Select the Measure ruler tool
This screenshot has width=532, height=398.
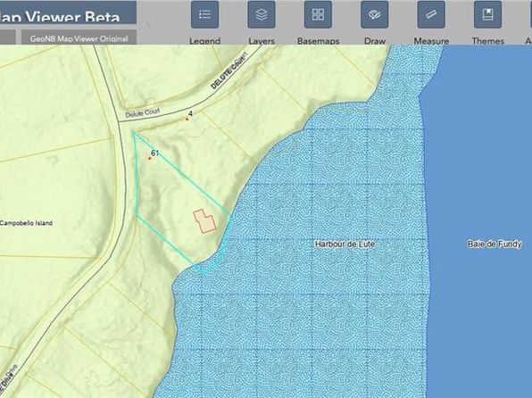[431, 14]
